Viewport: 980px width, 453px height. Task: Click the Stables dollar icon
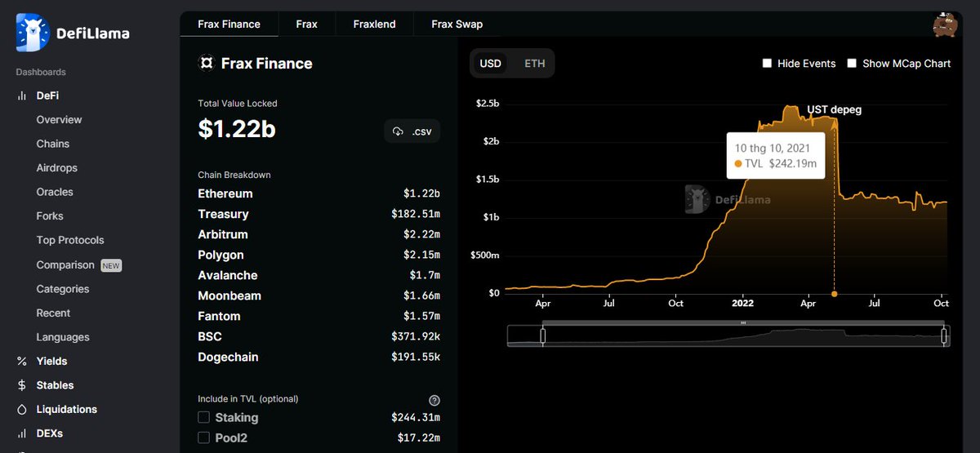(x=22, y=385)
